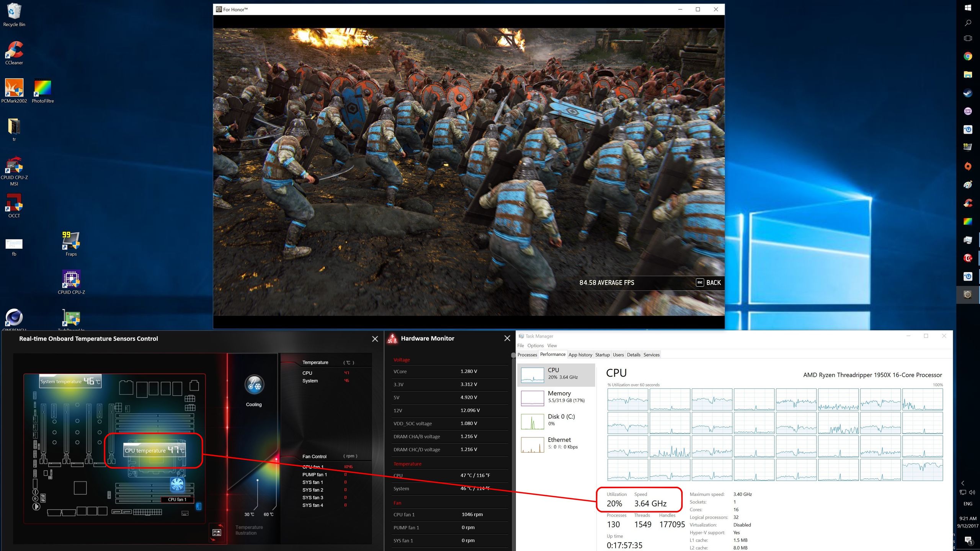
Task: Open PCMark2002 desktop shortcut
Action: coord(14,91)
